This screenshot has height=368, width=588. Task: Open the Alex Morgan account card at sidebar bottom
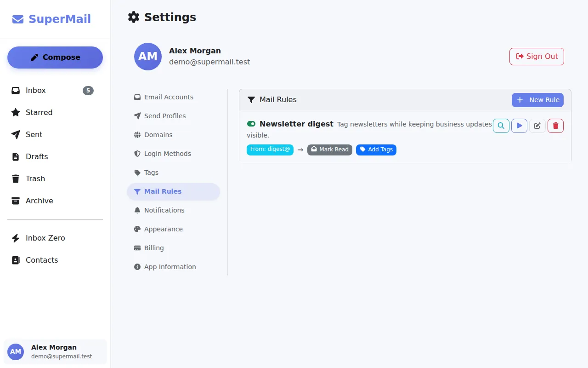point(55,352)
